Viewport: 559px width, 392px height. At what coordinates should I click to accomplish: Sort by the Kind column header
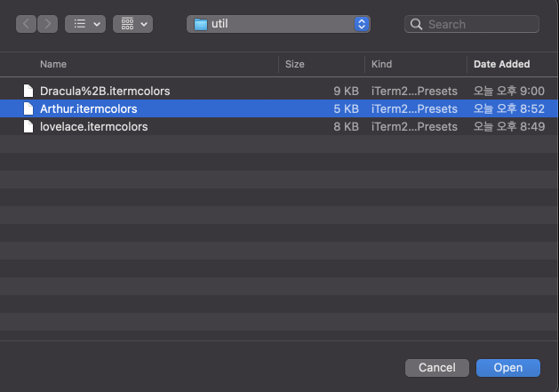(381, 64)
